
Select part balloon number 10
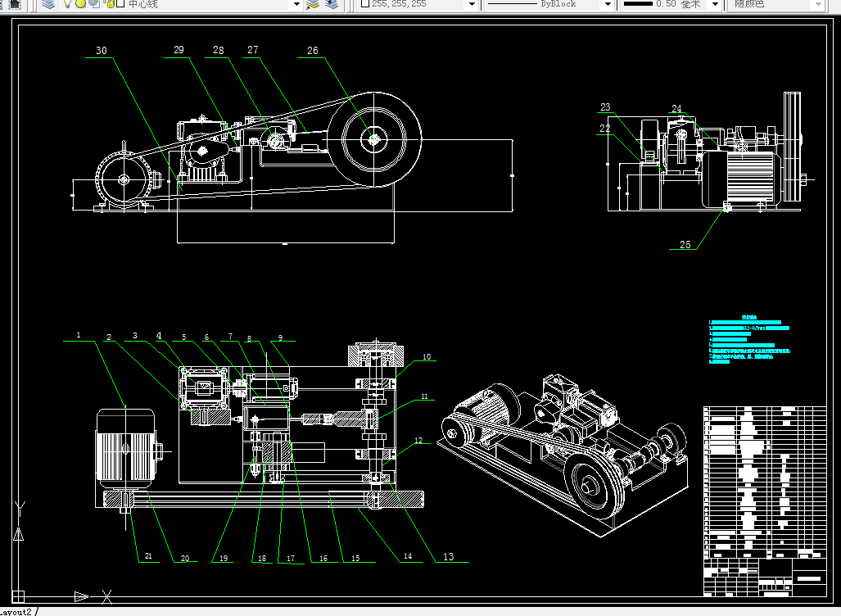pyautogui.click(x=427, y=356)
